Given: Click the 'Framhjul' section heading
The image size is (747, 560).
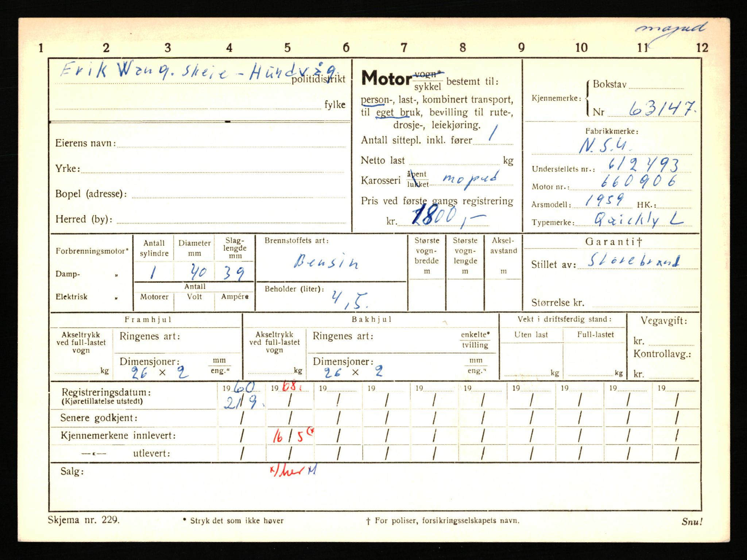Looking at the screenshot, I should point(148,320).
